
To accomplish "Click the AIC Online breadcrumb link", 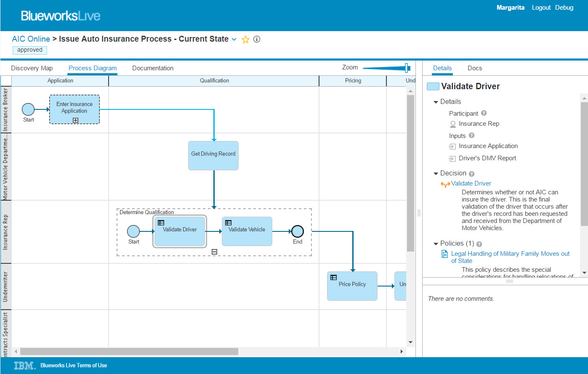I will [x=31, y=39].
